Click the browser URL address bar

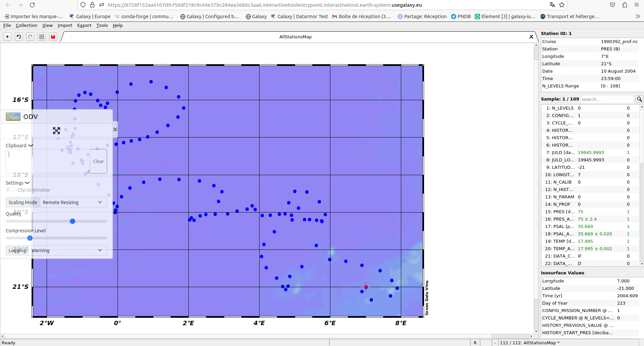(322, 5)
